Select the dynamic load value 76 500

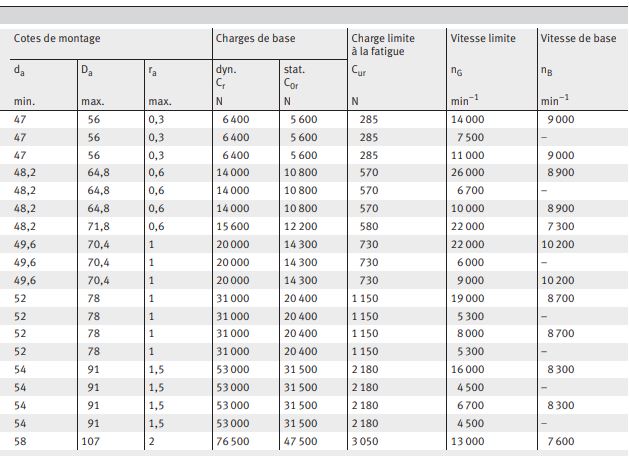(233, 442)
